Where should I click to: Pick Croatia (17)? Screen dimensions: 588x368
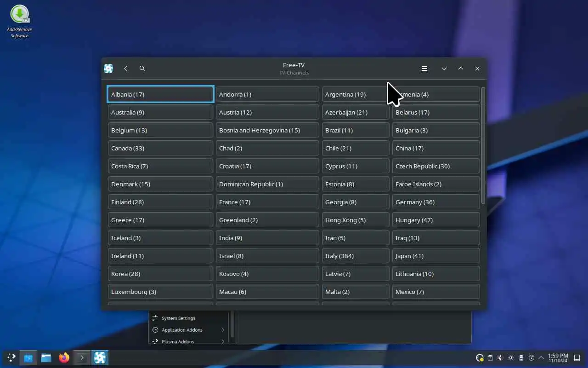(267, 166)
